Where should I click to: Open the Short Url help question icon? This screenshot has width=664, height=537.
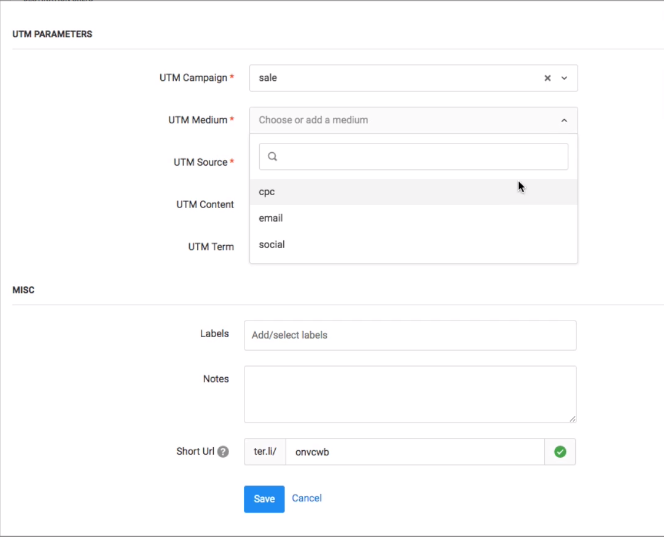click(223, 452)
